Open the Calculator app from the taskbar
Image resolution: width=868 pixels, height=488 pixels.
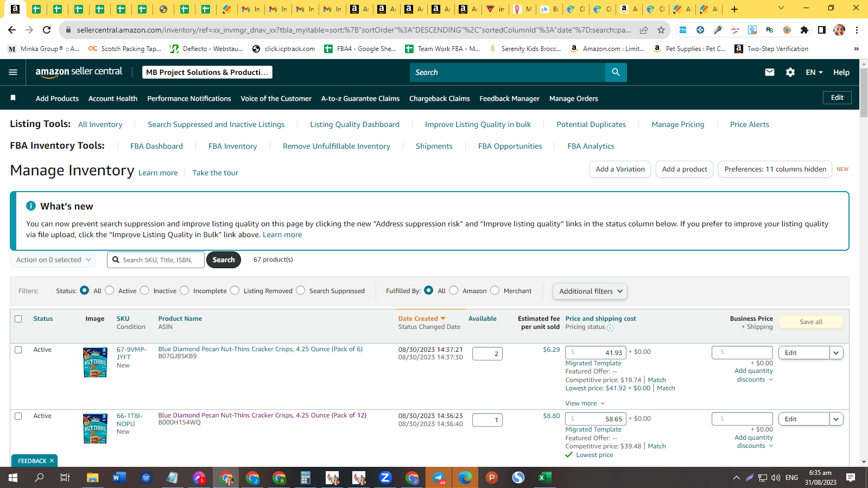tap(306, 478)
